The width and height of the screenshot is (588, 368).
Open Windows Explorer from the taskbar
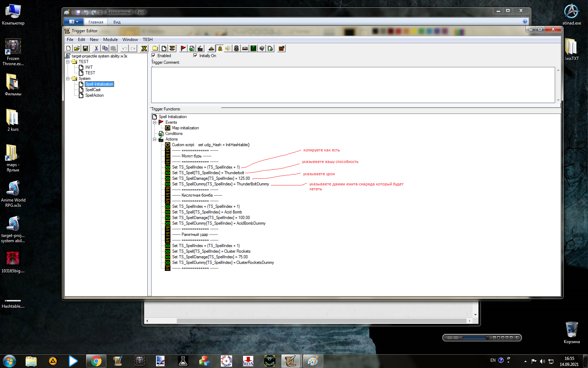(x=31, y=361)
